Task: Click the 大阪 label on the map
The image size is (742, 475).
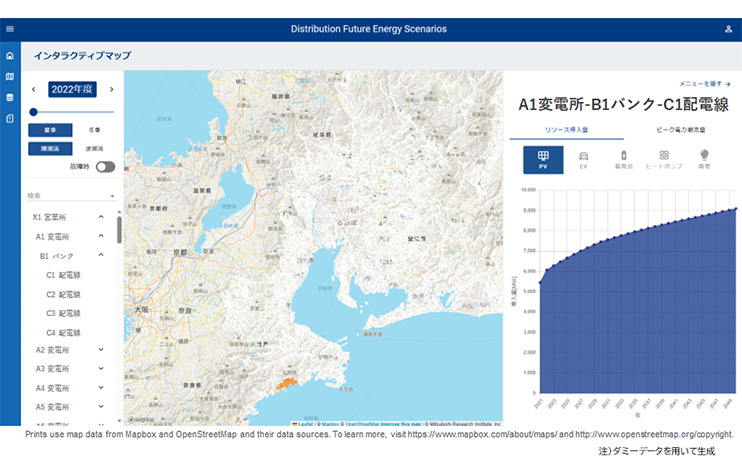Action: (141, 309)
